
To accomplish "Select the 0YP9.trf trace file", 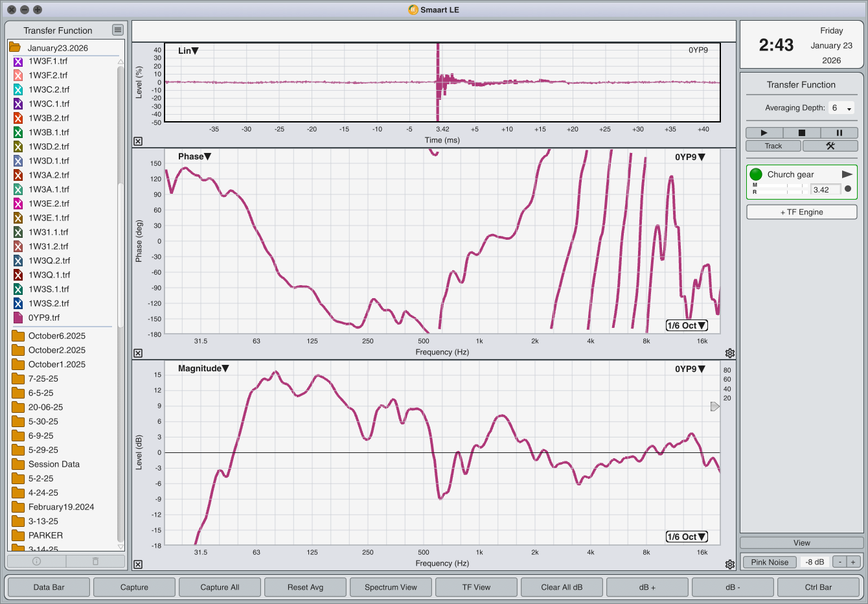I will point(44,318).
